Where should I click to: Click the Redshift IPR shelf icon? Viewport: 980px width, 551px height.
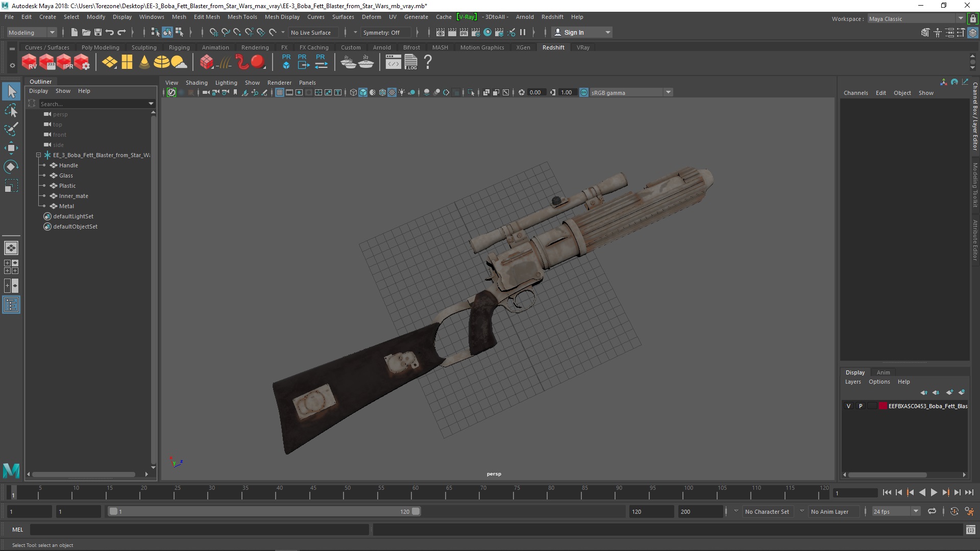64,62
